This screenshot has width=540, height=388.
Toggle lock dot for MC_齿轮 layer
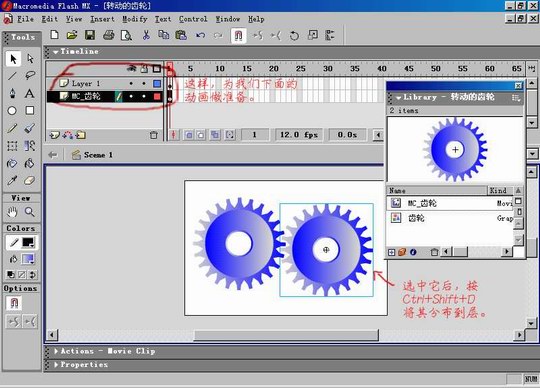point(144,96)
